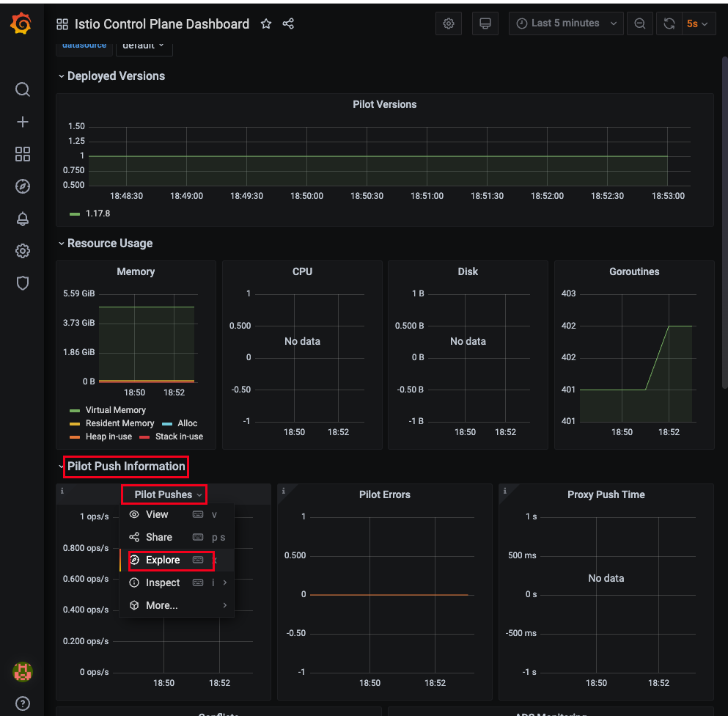Toggle Stack in-use legend series
Image resolution: width=728 pixels, height=716 pixels.
point(172,436)
